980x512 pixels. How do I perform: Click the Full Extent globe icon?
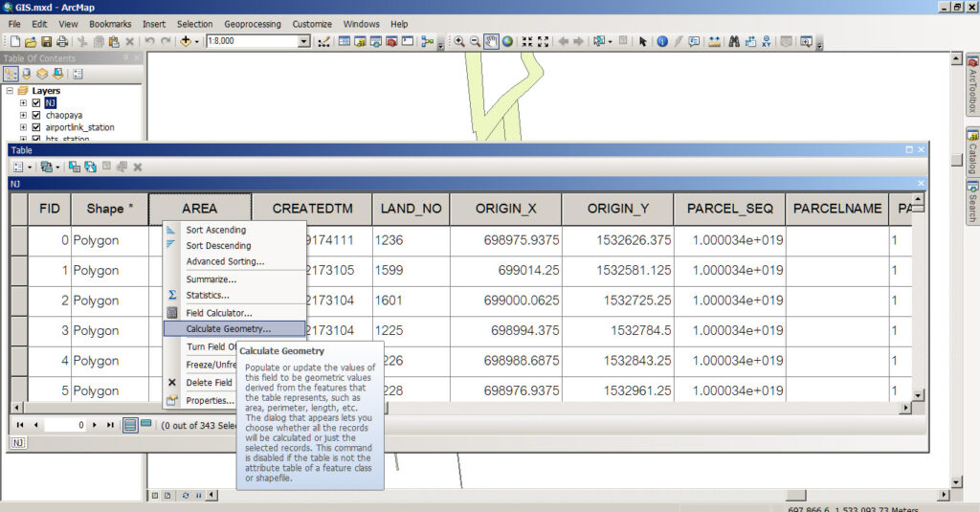pos(507,42)
